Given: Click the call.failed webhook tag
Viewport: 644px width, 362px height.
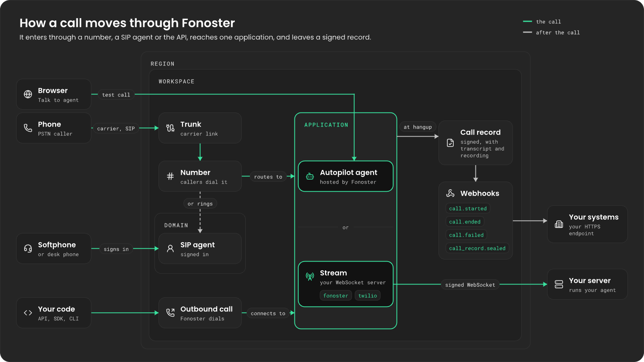Looking at the screenshot, I should point(466,235).
